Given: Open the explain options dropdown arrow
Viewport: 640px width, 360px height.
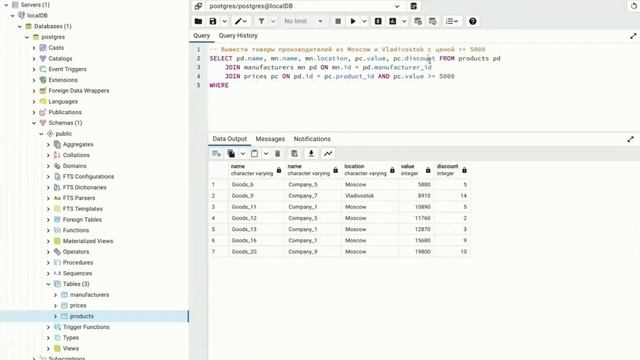Looking at the screenshot, I should [404, 21].
